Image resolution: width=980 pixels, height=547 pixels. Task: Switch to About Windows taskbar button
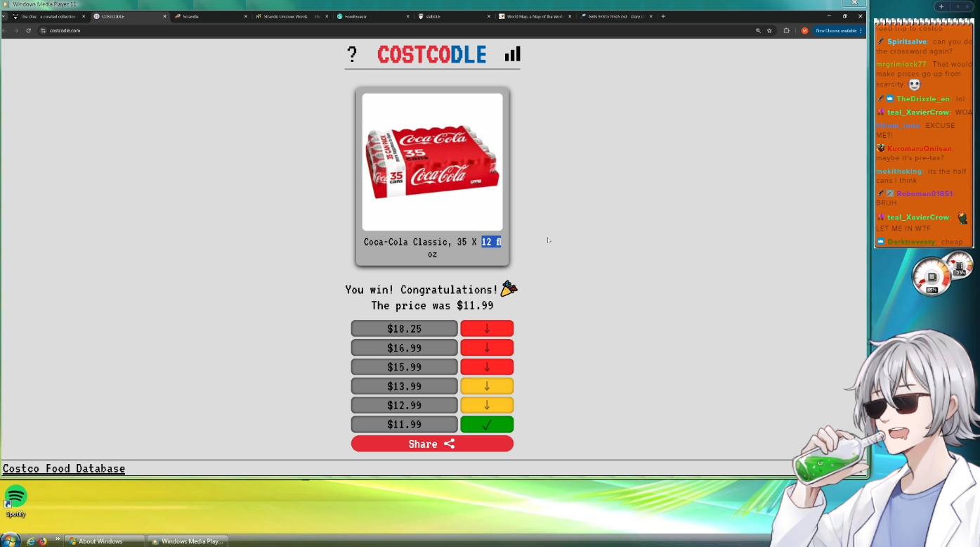pyautogui.click(x=105, y=541)
